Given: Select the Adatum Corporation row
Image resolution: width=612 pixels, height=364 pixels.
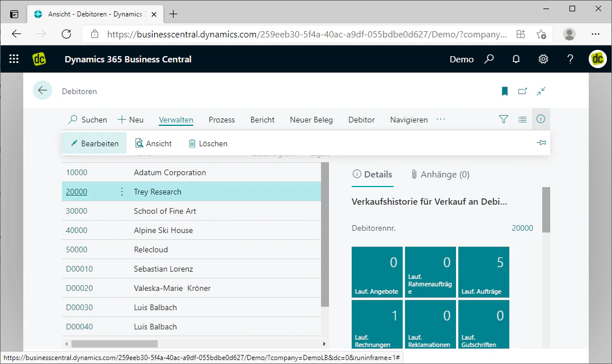Looking at the screenshot, I should [x=191, y=172].
